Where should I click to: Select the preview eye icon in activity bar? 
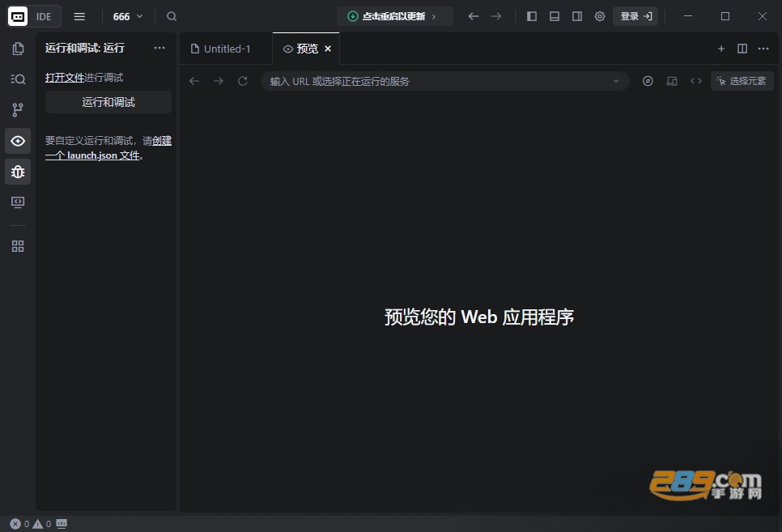pos(18,141)
